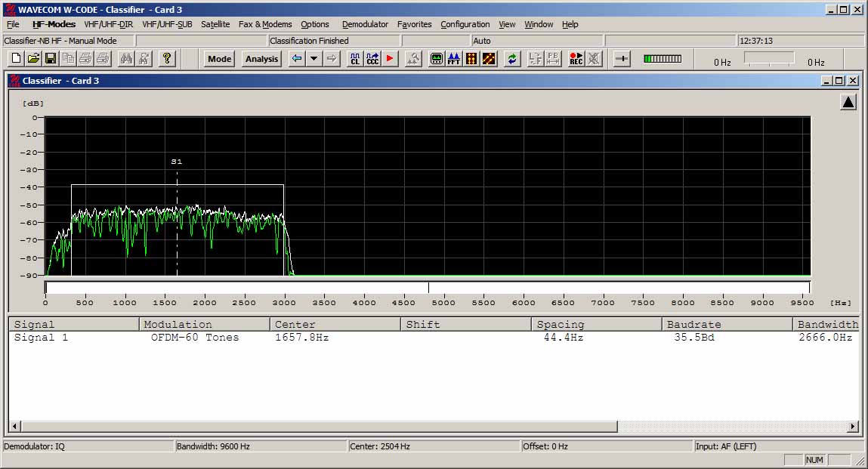Click the Analysis button
This screenshot has height=469, width=868.
click(x=262, y=59)
